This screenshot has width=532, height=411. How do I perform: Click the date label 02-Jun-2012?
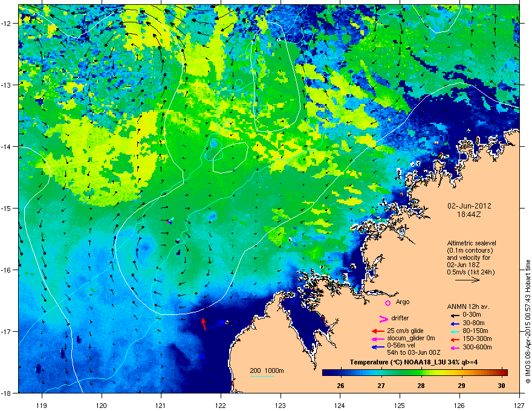click(469, 206)
